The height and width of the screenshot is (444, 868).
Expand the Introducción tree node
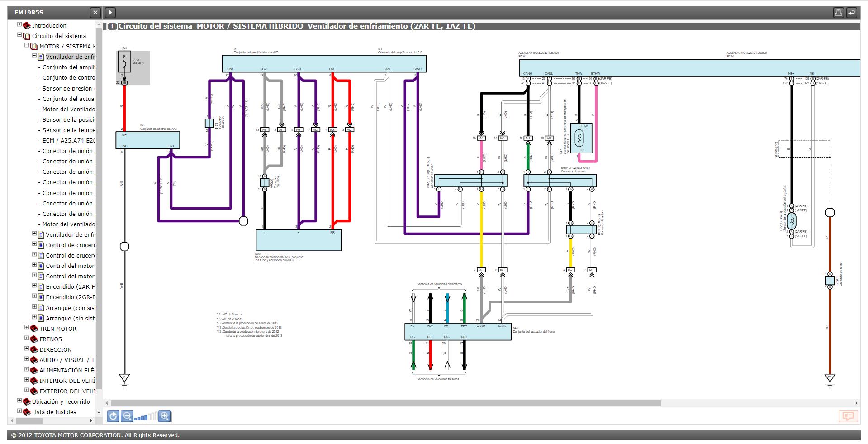coord(19,25)
